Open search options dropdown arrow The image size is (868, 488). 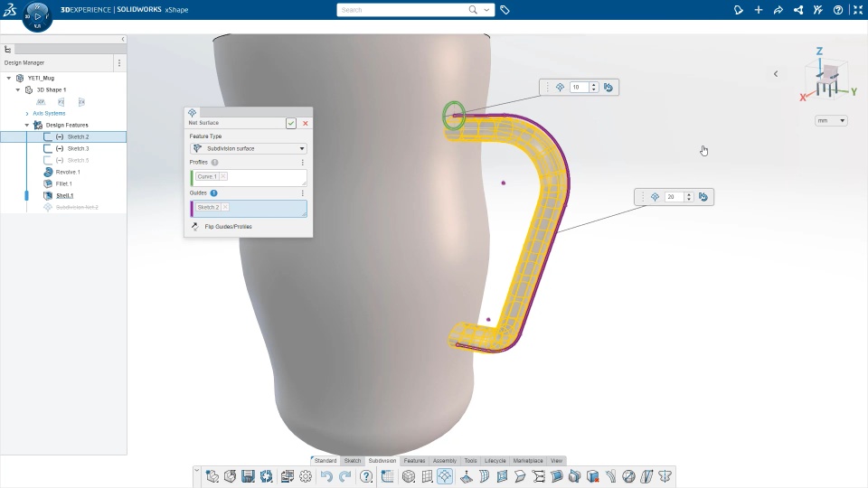click(486, 10)
